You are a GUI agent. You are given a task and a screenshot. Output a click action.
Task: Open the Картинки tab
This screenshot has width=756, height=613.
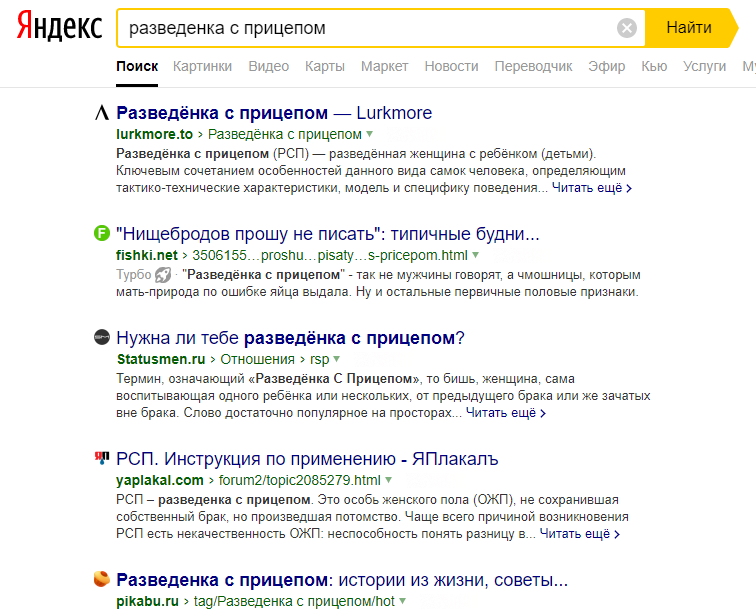coord(202,66)
